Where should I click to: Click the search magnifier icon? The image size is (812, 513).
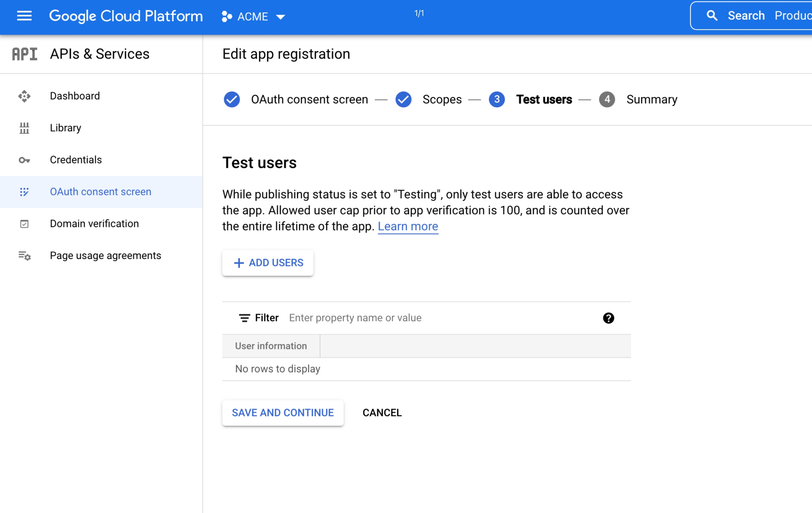coord(712,16)
